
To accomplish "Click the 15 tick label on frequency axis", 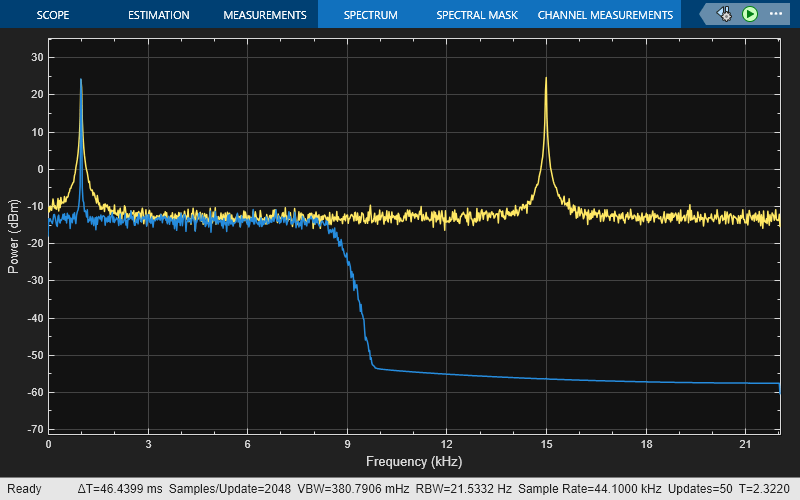I will pos(546,444).
